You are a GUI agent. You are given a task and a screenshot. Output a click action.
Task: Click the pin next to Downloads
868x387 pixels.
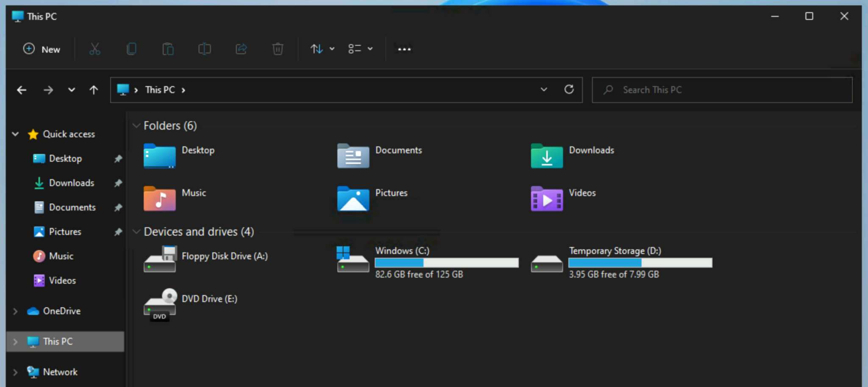coord(118,183)
